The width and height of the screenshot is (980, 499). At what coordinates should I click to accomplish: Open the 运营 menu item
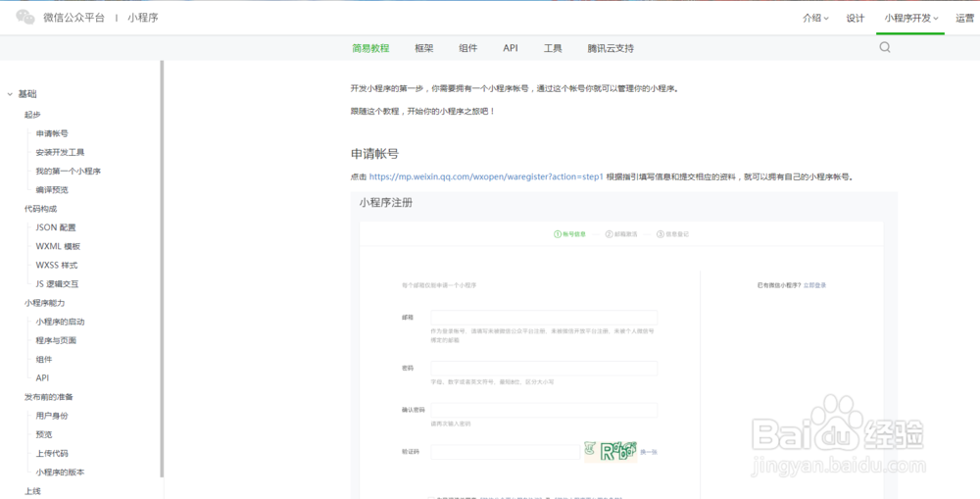[965, 18]
